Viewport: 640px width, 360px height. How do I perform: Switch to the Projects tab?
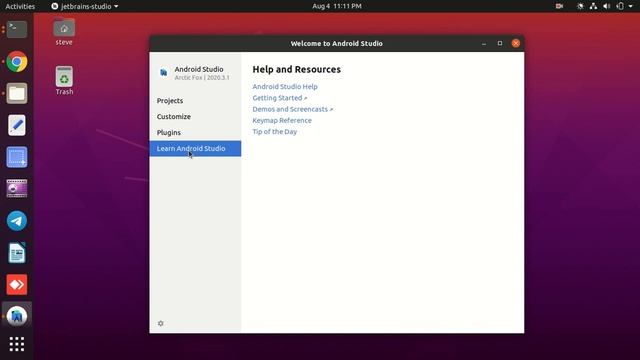[195, 100]
